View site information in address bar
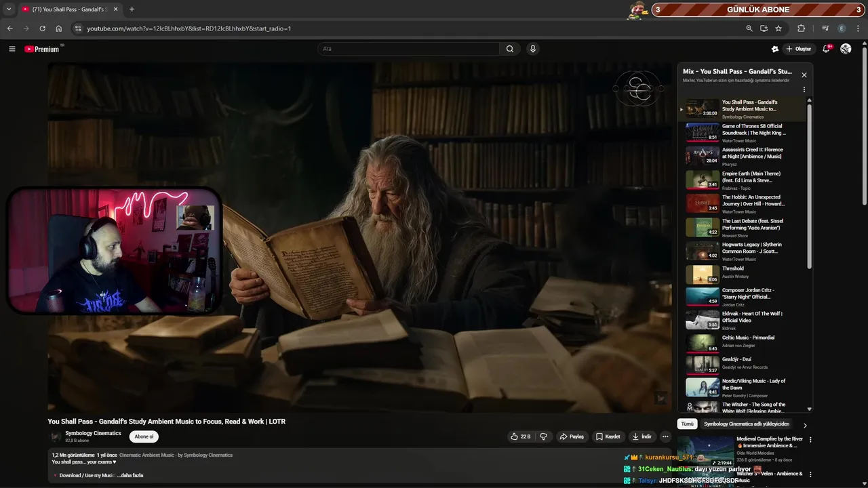 tap(78, 28)
